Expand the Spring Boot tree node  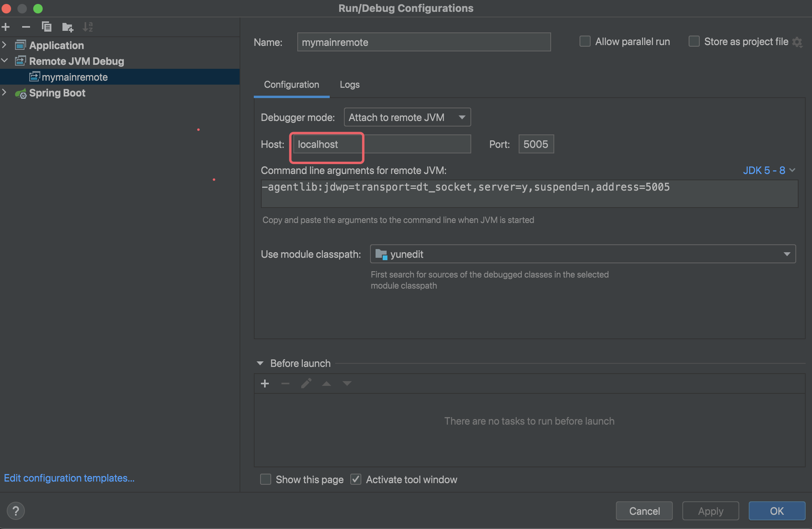pos(4,93)
